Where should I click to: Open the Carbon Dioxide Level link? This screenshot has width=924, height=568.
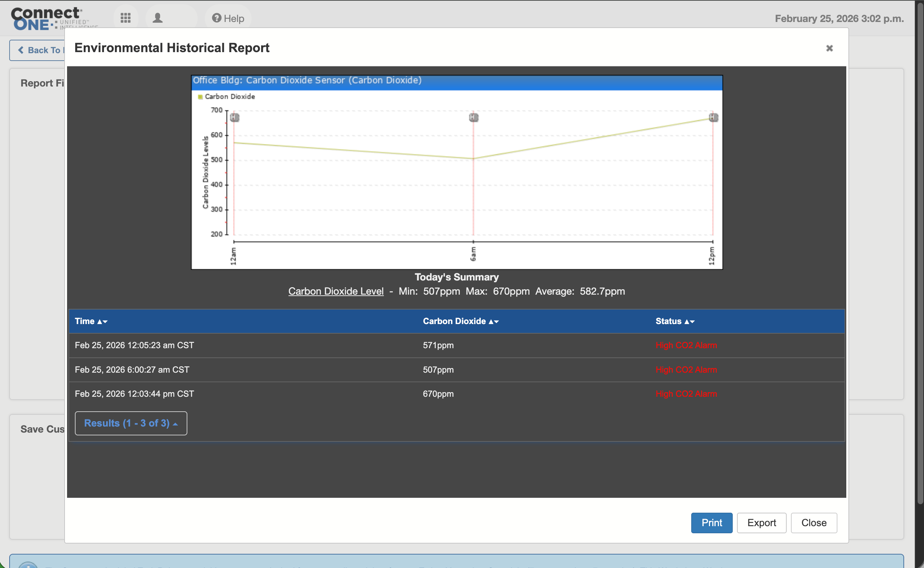pyautogui.click(x=336, y=291)
